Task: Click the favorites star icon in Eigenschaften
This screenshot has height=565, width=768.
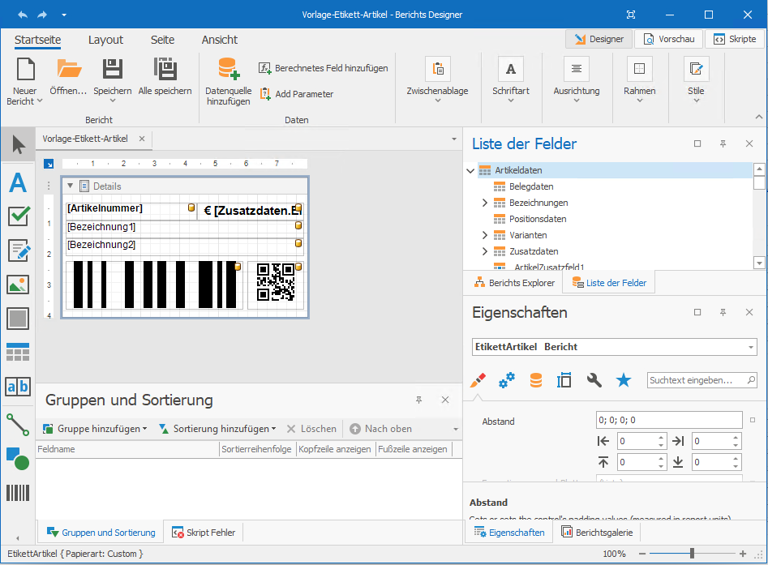Action: tap(624, 380)
